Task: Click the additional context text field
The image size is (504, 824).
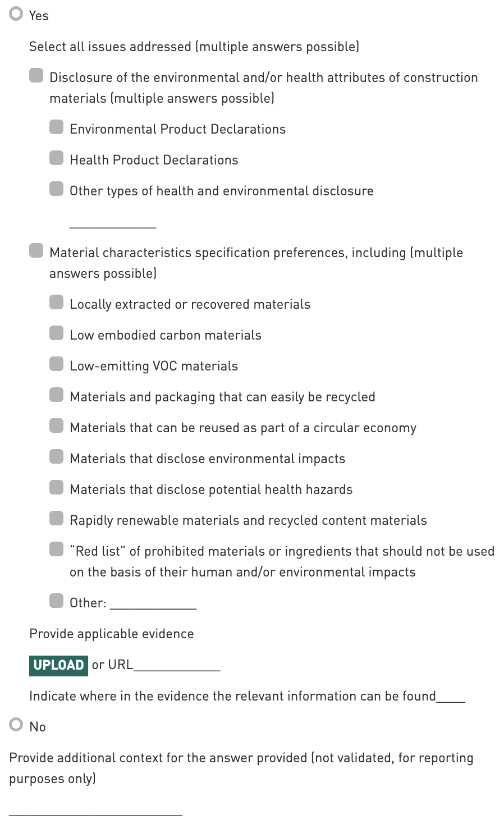Action: tap(95, 809)
